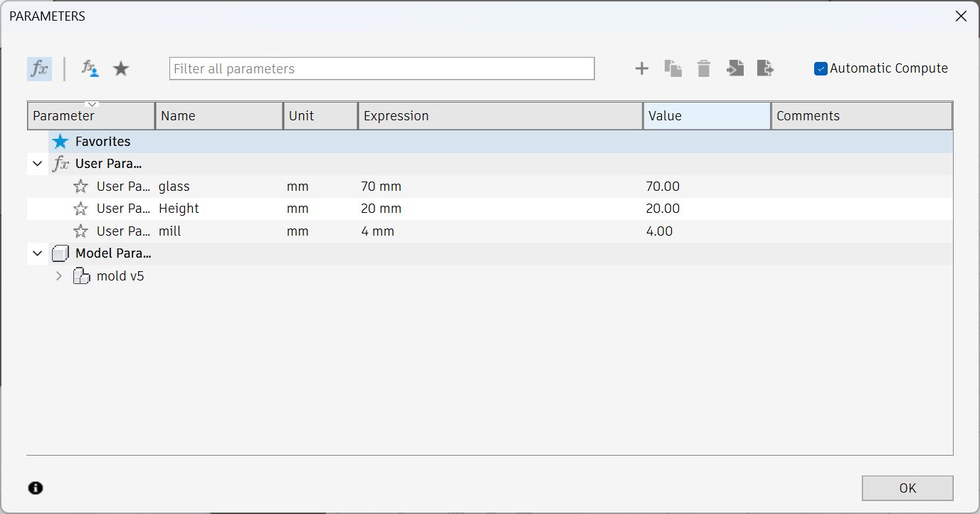Viewport: 980px width, 514px height.
Task: Click the copy parameter icon
Action: [x=673, y=68]
